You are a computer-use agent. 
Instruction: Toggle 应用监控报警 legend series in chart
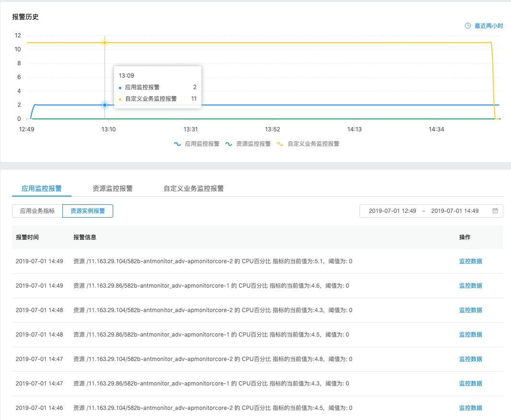pos(197,143)
